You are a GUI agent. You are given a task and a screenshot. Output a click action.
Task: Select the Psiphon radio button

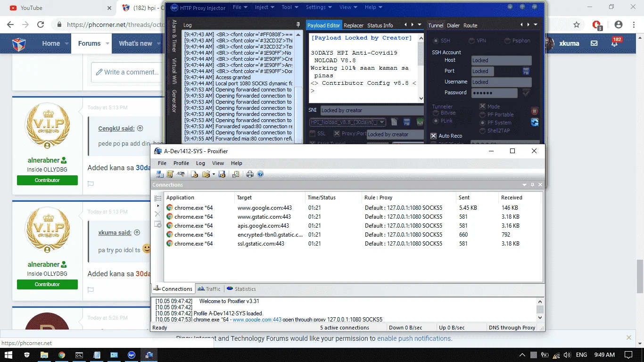click(x=507, y=41)
